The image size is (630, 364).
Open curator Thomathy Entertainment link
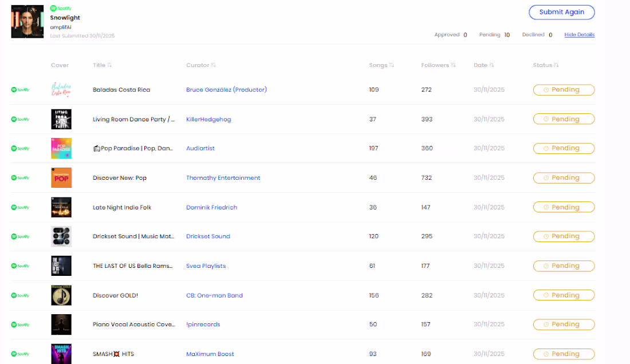tap(223, 178)
